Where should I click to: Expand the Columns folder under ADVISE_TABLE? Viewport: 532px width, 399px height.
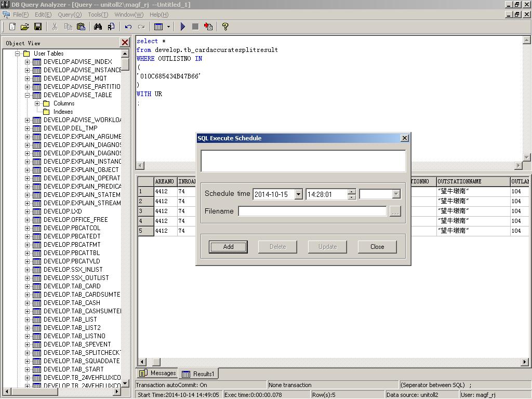click(x=37, y=103)
